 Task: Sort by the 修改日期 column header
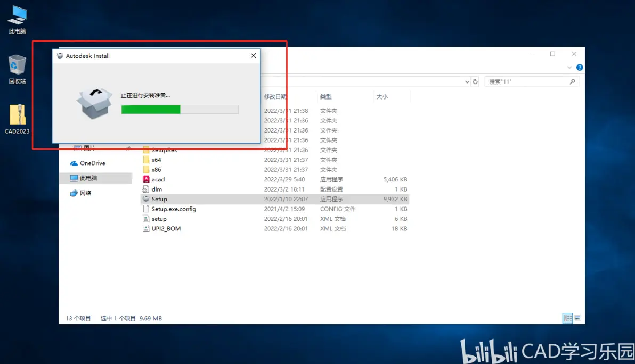[275, 97]
